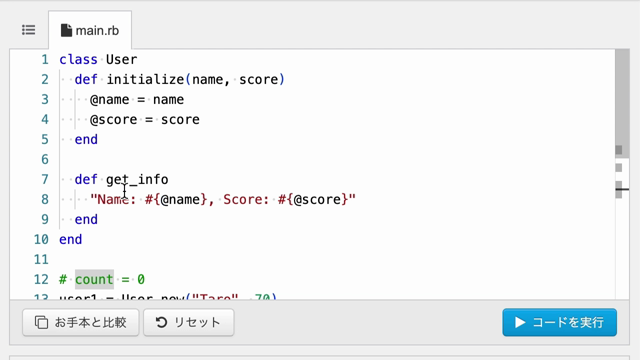Click the @score = score assignment

click(x=145, y=120)
